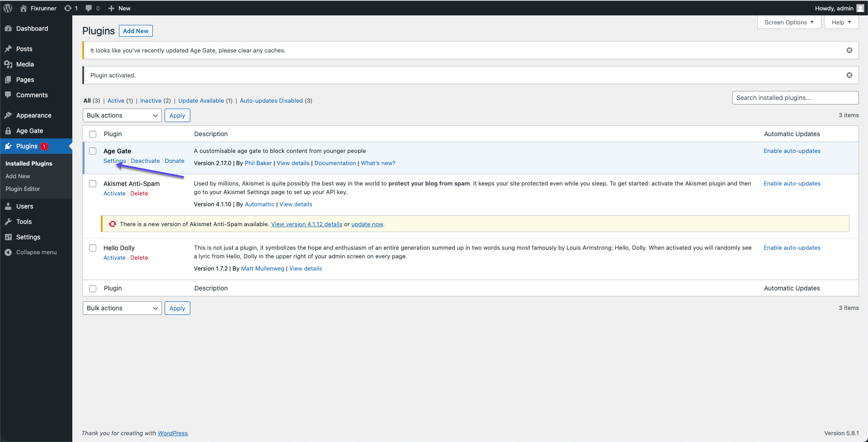The image size is (868, 442).
Task: Open Age Gate What's new link
Action: click(x=378, y=163)
